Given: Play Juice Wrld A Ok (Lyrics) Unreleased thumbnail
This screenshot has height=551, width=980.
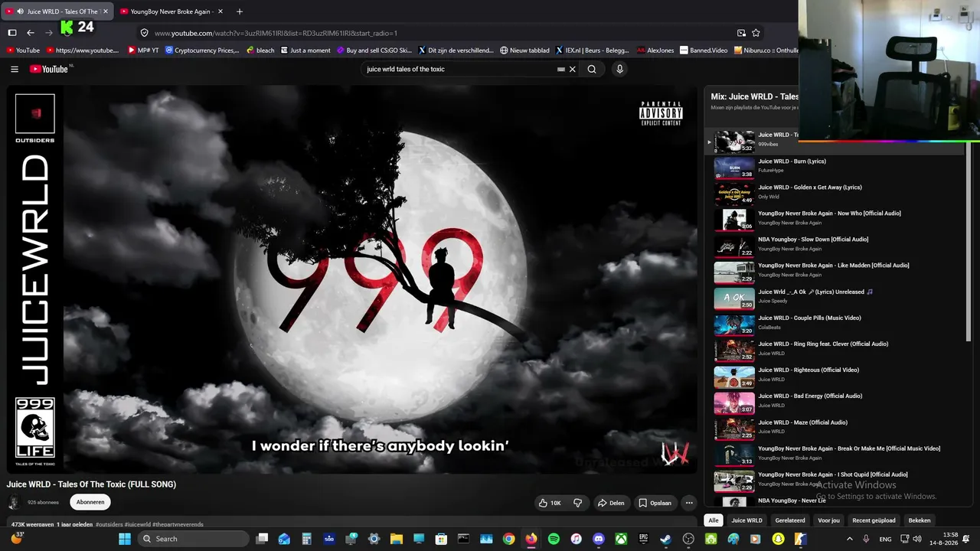Looking at the screenshot, I should (734, 298).
